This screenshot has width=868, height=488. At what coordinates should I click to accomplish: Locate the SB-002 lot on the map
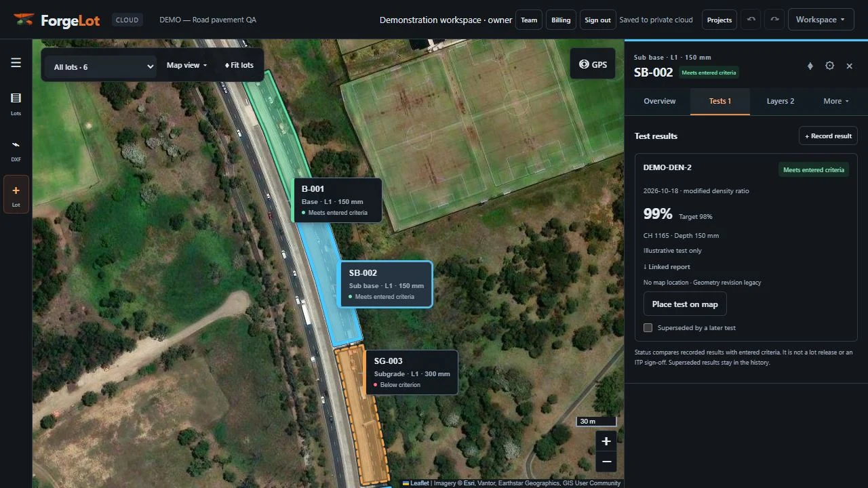pyautogui.click(x=810, y=66)
